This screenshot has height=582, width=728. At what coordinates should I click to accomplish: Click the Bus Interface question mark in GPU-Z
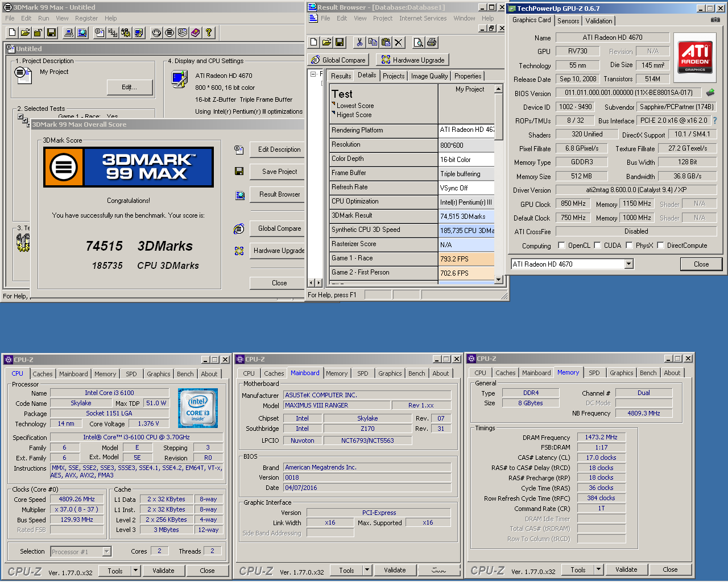pyautogui.click(x=715, y=120)
